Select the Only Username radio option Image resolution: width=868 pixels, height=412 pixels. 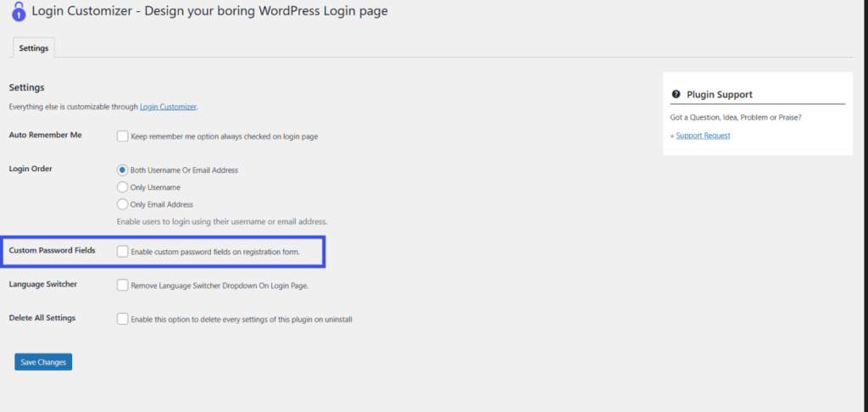[x=122, y=187]
